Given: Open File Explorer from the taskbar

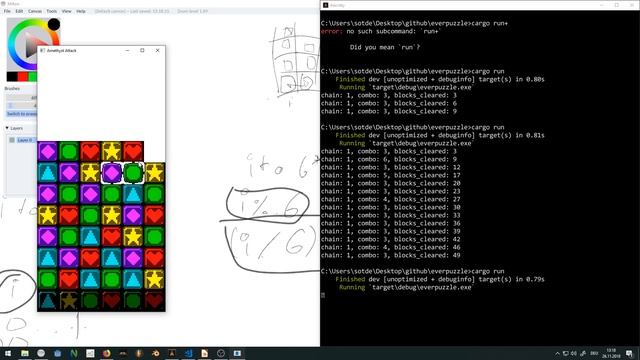Looking at the screenshot, I should click(25, 353).
